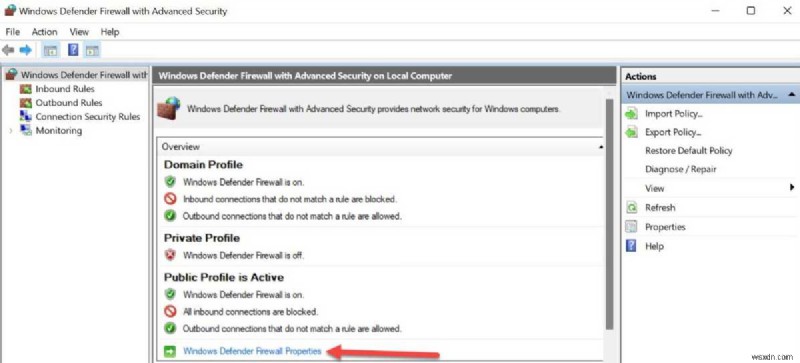Click the Import Policy icon
800x363 pixels.
632,114
